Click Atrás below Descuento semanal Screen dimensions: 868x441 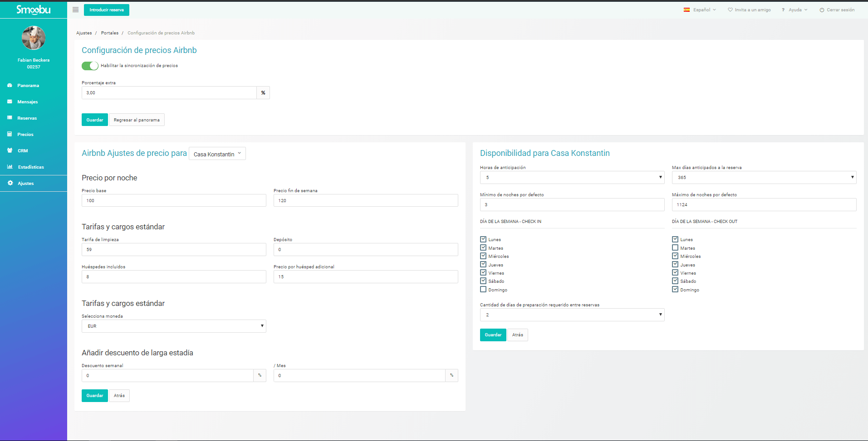pyautogui.click(x=119, y=396)
